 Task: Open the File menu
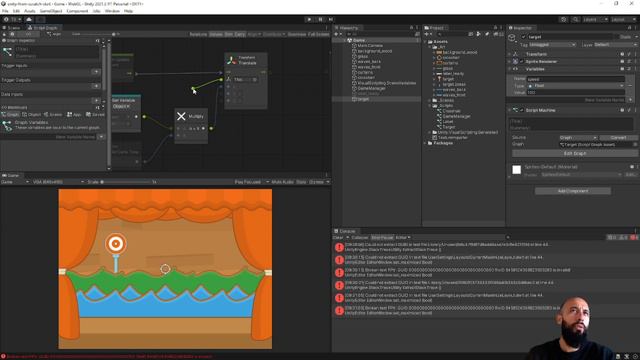click(5, 11)
